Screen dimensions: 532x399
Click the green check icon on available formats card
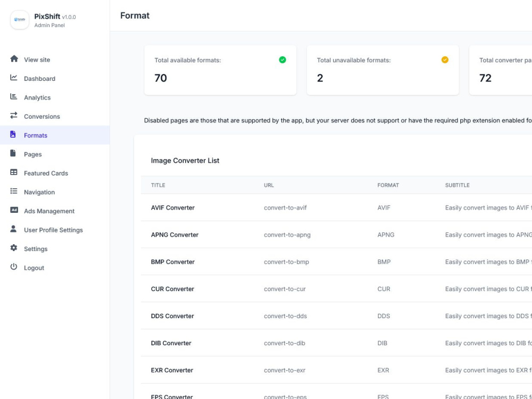[282, 60]
